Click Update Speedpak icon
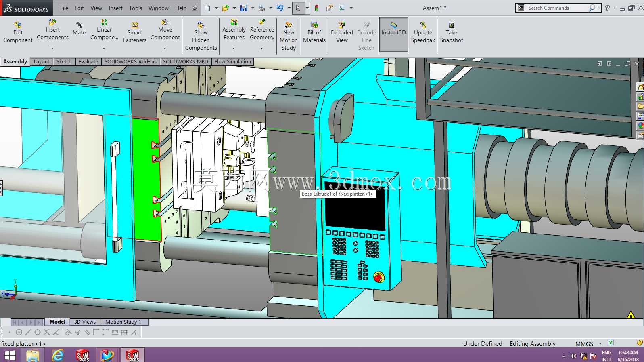 (423, 25)
